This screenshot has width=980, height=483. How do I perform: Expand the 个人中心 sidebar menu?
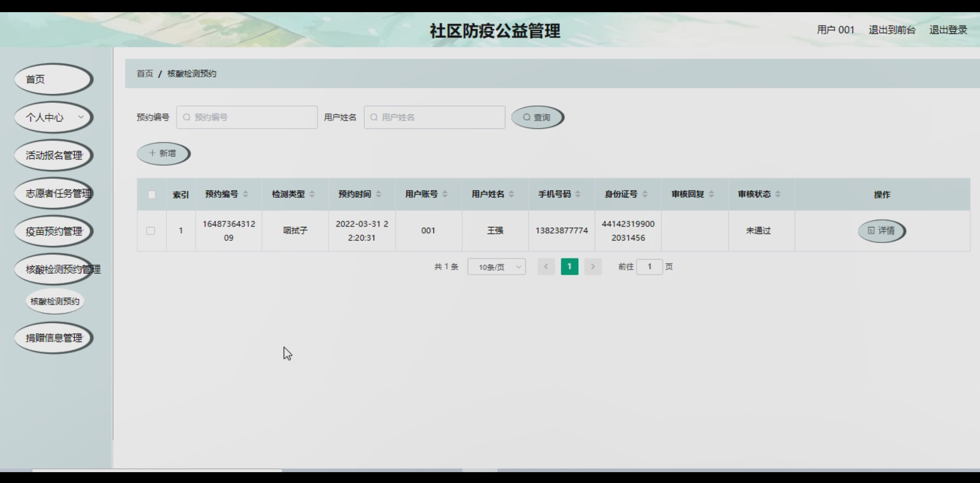(53, 117)
